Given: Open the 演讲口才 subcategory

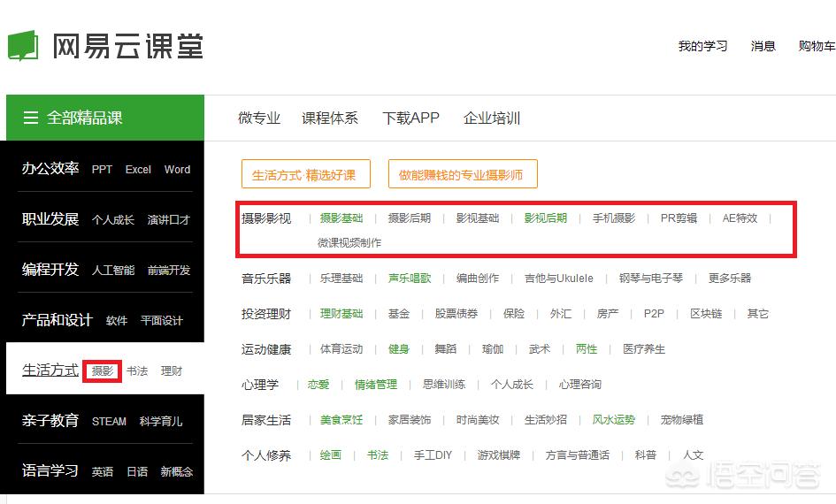Looking at the screenshot, I should click(168, 219).
